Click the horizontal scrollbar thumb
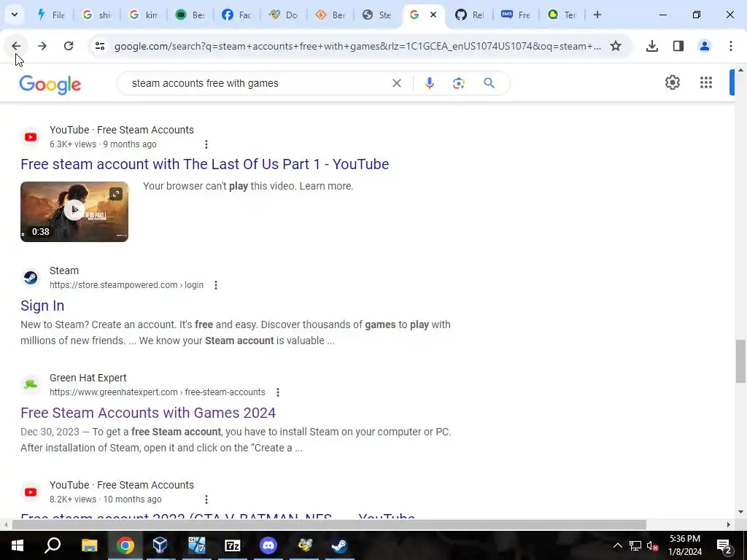The width and height of the screenshot is (747, 560). [x=329, y=525]
